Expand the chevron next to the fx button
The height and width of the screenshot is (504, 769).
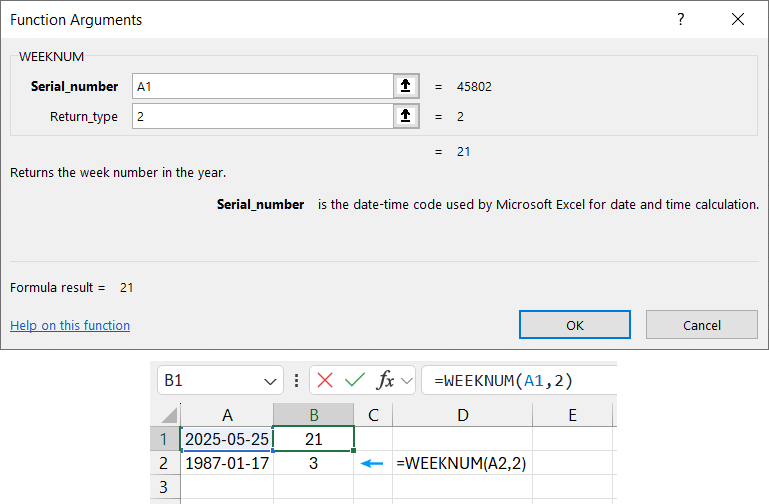pyautogui.click(x=406, y=381)
